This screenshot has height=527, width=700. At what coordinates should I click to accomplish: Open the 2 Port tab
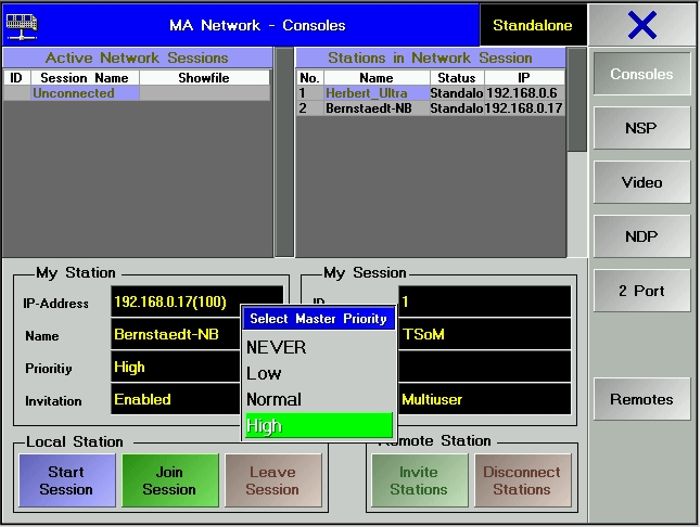click(641, 291)
